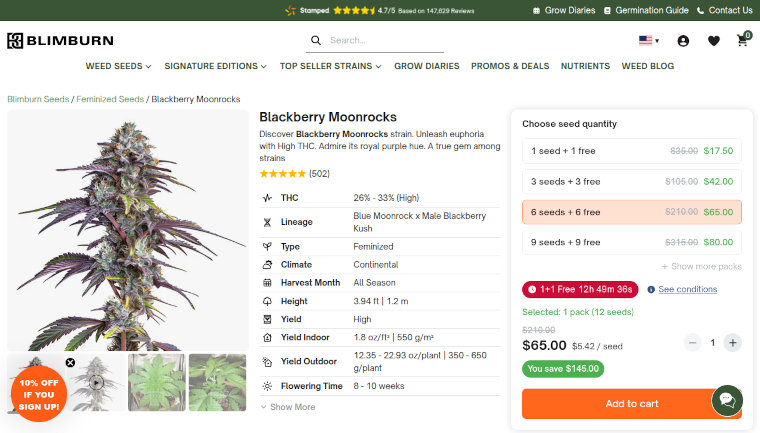Click the Lineage DNA icon
760x433 pixels.
click(267, 222)
